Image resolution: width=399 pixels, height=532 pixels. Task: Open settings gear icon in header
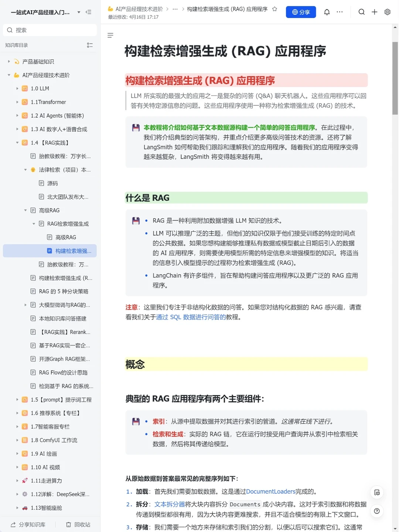pyautogui.click(x=388, y=12)
